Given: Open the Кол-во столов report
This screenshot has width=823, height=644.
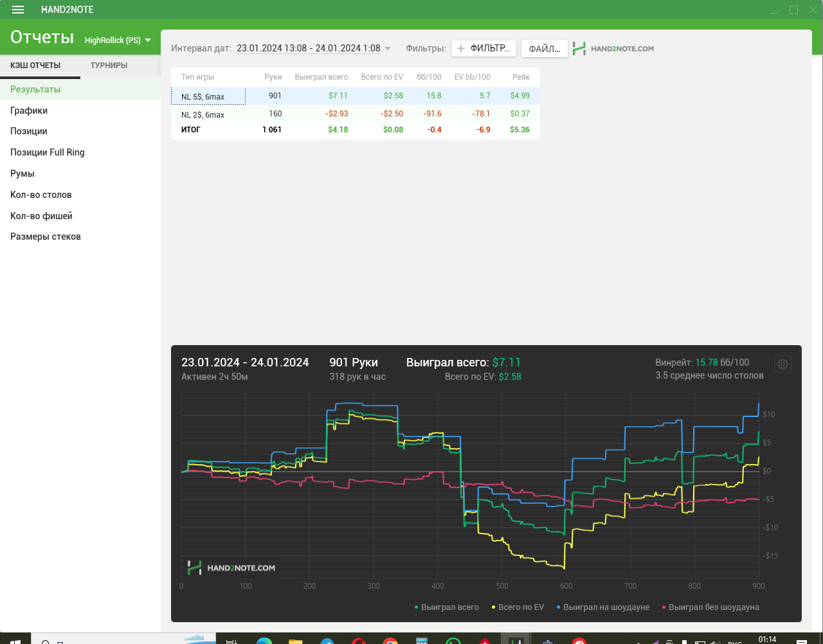Looking at the screenshot, I should point(80,195).
